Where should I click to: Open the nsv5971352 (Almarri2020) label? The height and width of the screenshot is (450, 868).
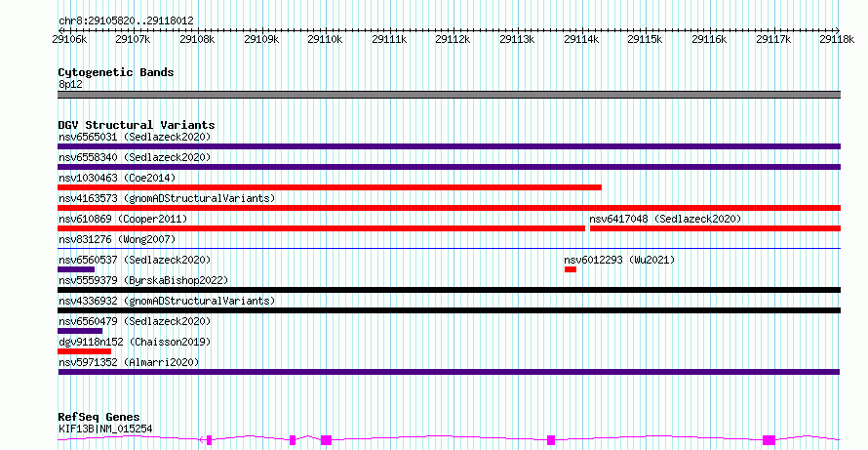(129, 362)
